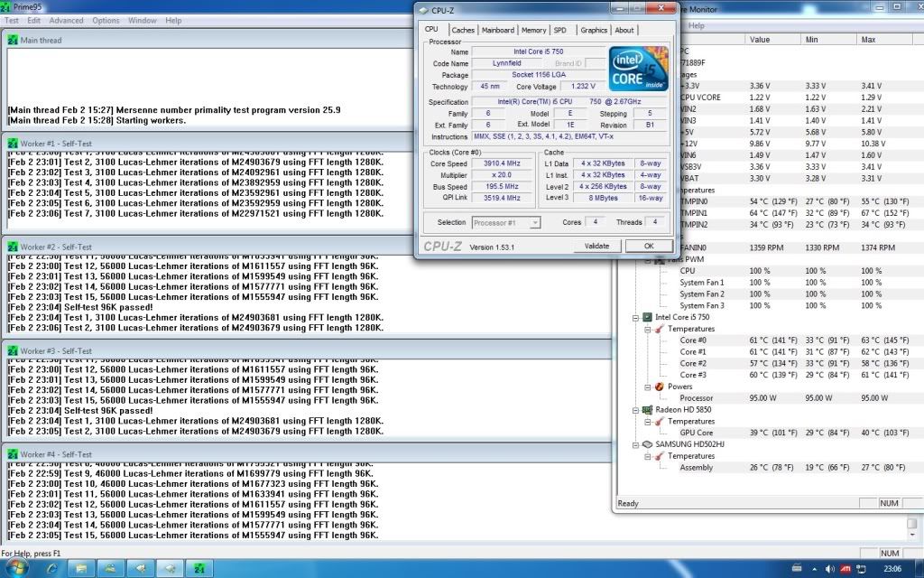Click the CPU-Z title bar icon

[423, 10]
